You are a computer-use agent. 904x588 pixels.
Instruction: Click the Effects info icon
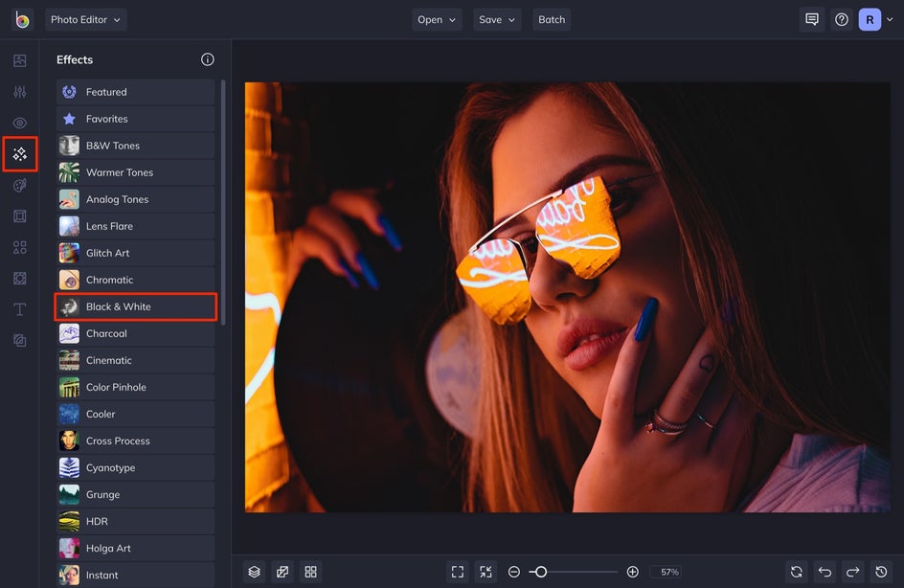(208, 59)
